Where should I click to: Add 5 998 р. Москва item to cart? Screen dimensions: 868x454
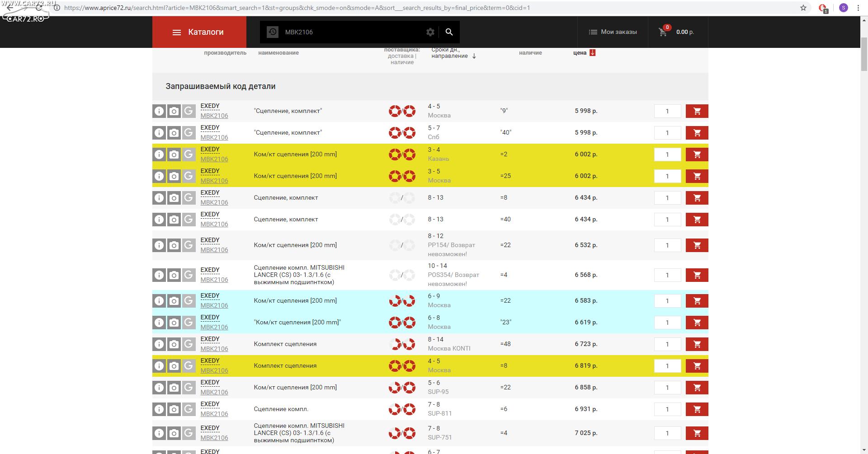point(697,111)
